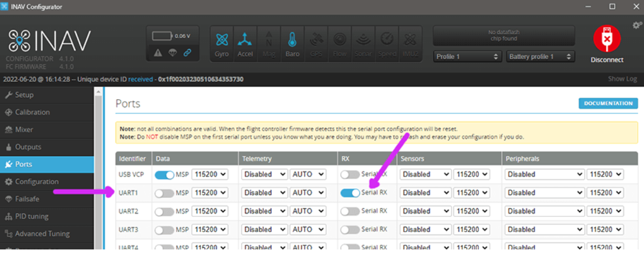Open UART1 Sensors Disabled dropdown

pos(425,192)
